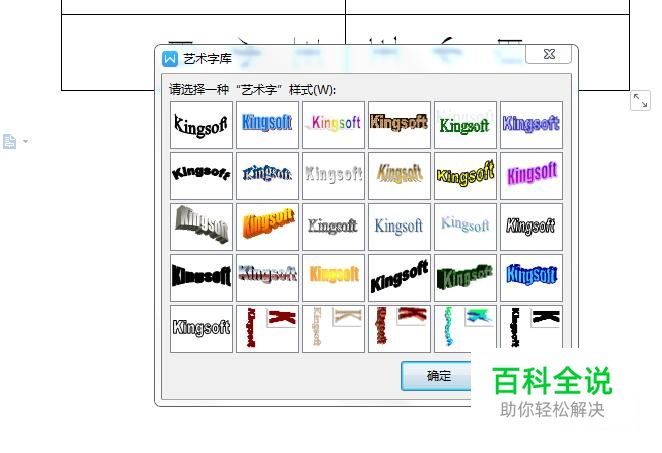Expand the dropdown arrow next to layout icon
662x453 pixels.
[x=26, y=141]
